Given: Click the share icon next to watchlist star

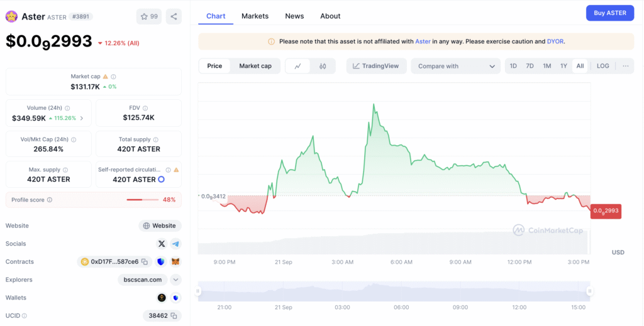Looking at the screenshot, I should coord(174,16).
